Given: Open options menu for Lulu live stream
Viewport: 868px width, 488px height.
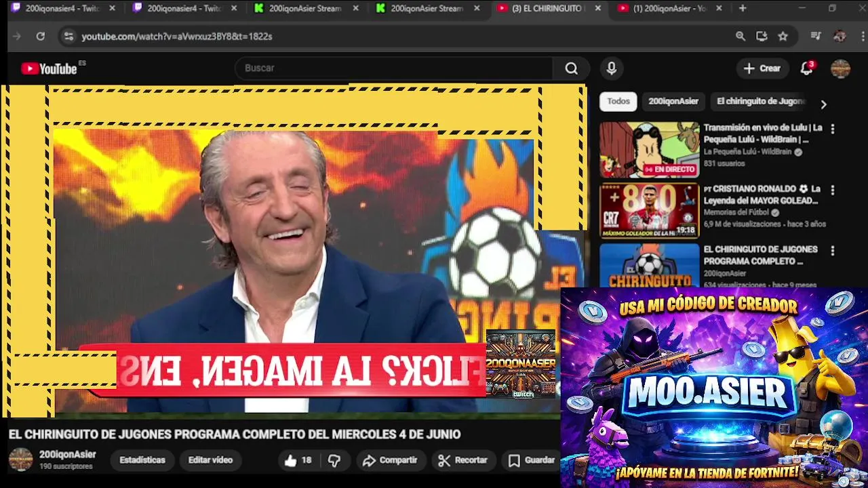Looking at the screenshot, I should (x=832, y=129).
